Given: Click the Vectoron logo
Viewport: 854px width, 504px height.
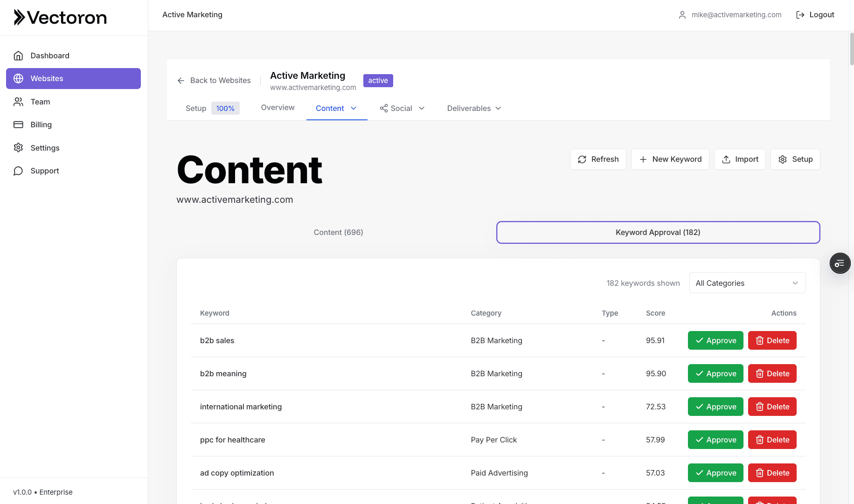Looking at the screenshot, I should (x=60, y=17).
